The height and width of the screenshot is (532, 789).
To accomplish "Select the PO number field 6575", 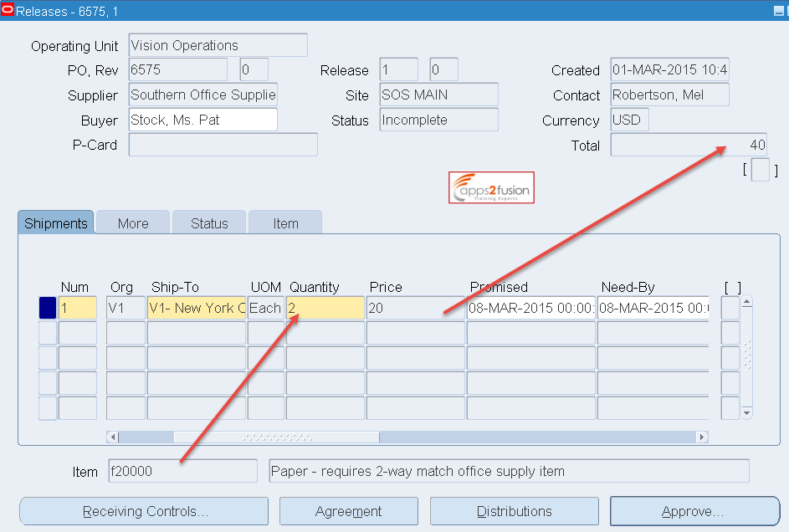I will coord(177,69).
